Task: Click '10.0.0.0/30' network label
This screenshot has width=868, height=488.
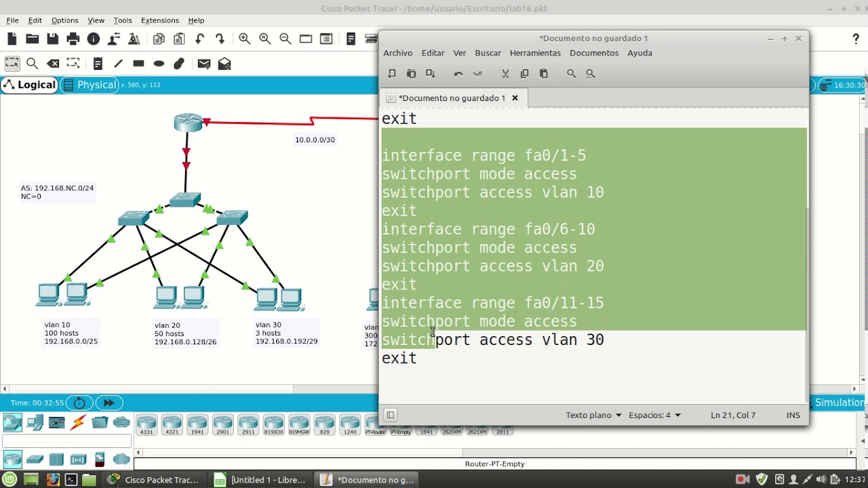Action: click(x=315, y=140)
